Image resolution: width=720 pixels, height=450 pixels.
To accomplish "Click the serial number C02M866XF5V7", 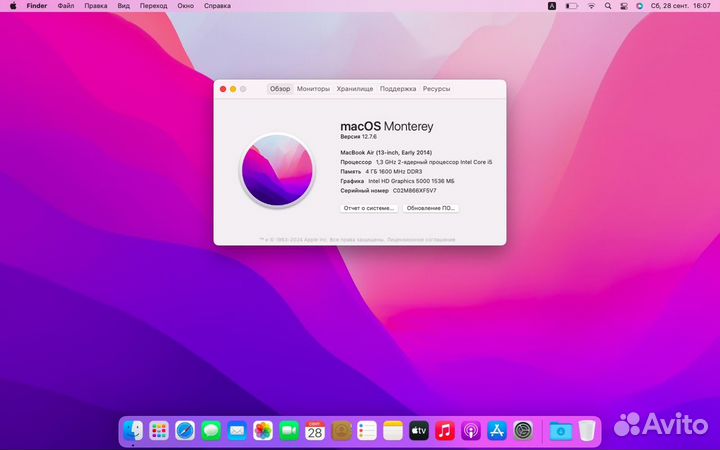I will (x=414, y=191).
